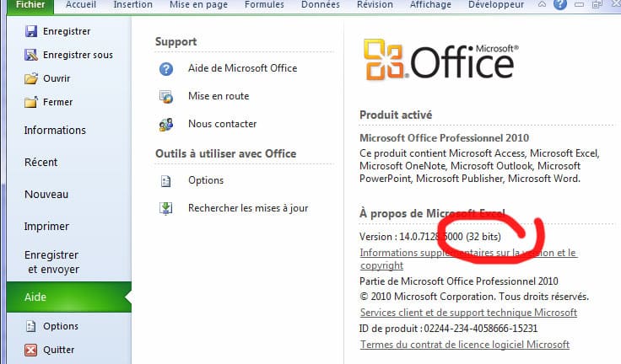Open Termes du contrat de licence link
Image resolution: width=621 pixels, height=364 pixels.
[x=464, y=345]
